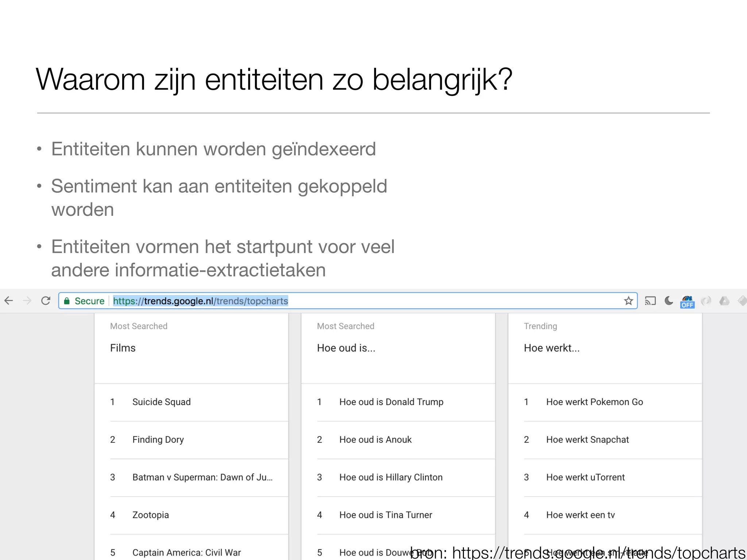Click the Trending label above 'Hoe werkt...'
Screen dimensions: 747x560
pos(541,326)
